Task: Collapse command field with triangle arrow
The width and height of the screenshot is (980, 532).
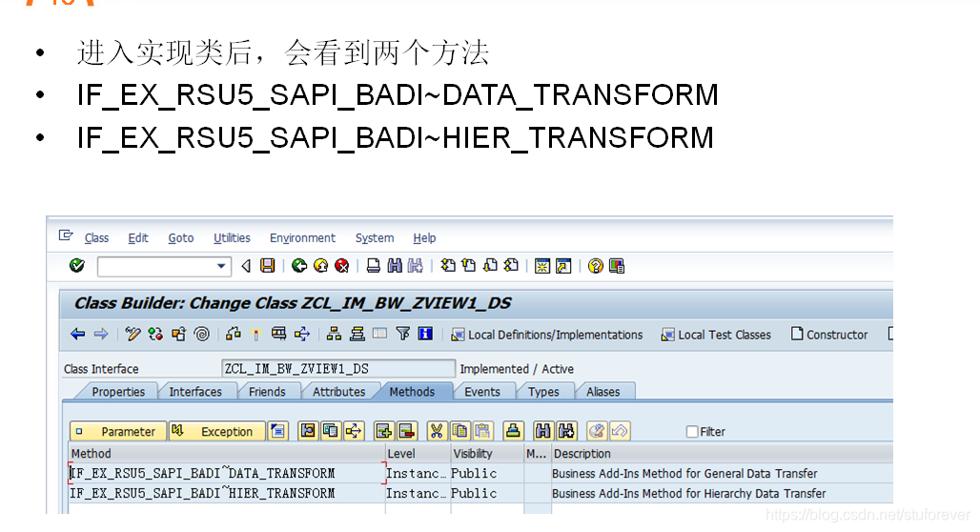Action: coord(246,266)
